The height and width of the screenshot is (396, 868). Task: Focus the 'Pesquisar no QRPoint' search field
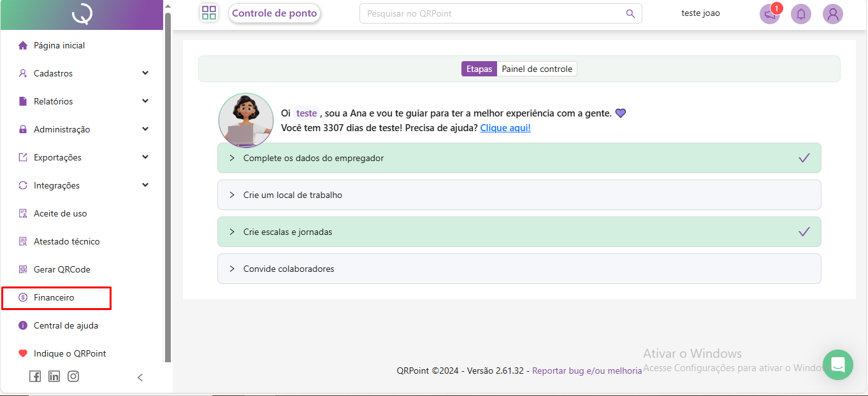pyautogui.click(x=491, y=13)
